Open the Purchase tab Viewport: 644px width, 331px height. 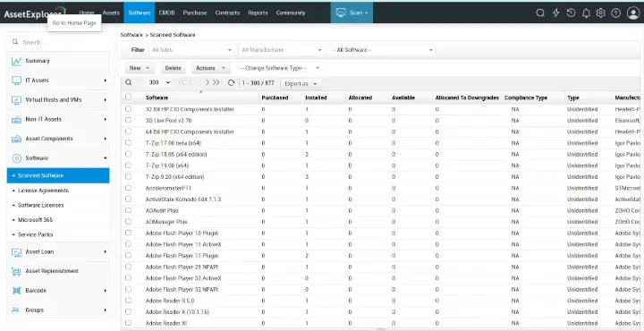(195, 13)
